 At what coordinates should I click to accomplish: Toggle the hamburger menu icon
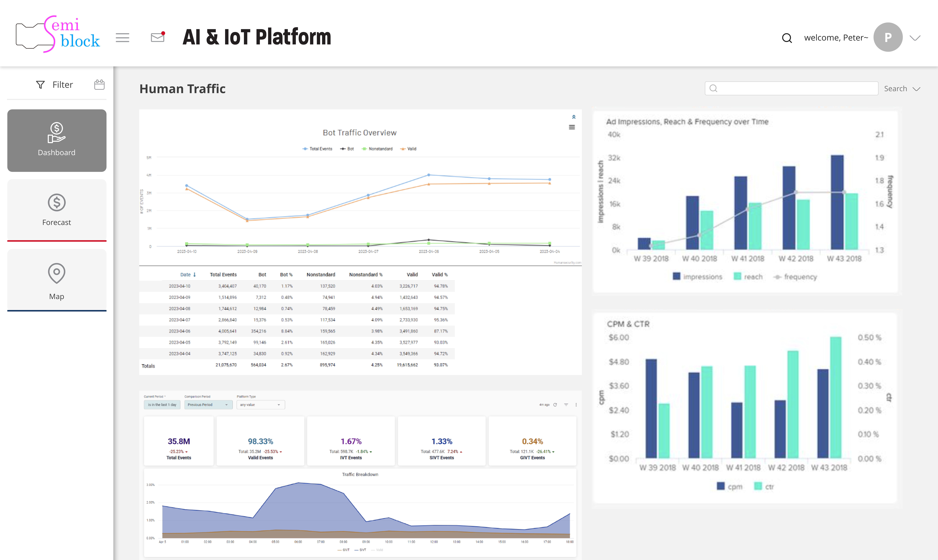pyautogui.click(x=122, y=38)
